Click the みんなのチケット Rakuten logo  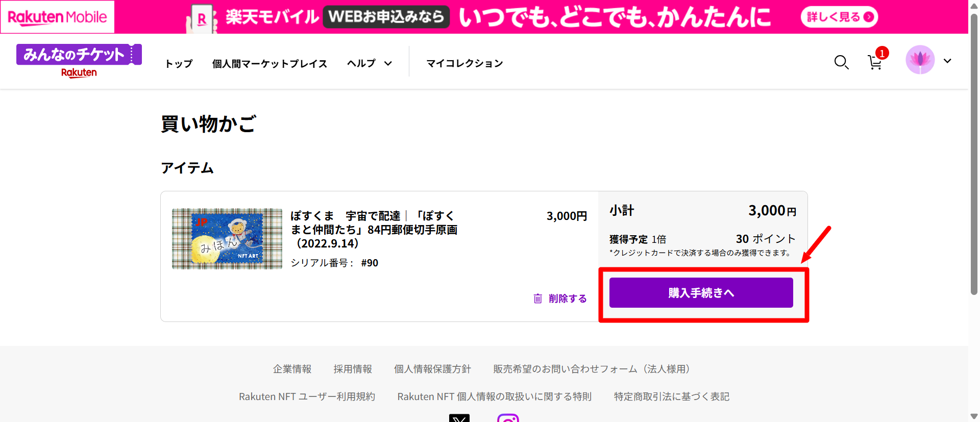(79, 61)
